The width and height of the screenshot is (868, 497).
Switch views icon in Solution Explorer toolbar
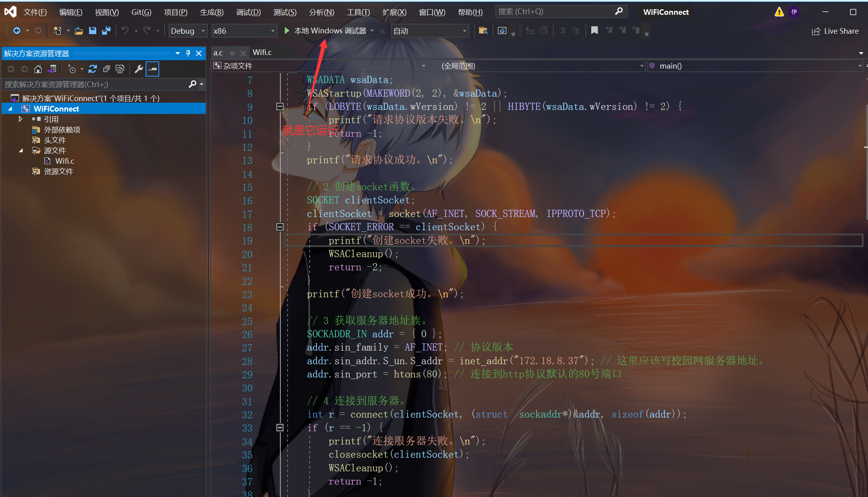tap(52, 69)
